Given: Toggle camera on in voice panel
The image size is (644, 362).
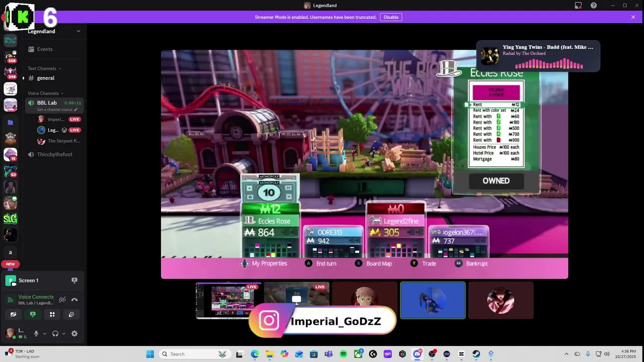Looking at the screenshot, I should [x=13, y=314].
